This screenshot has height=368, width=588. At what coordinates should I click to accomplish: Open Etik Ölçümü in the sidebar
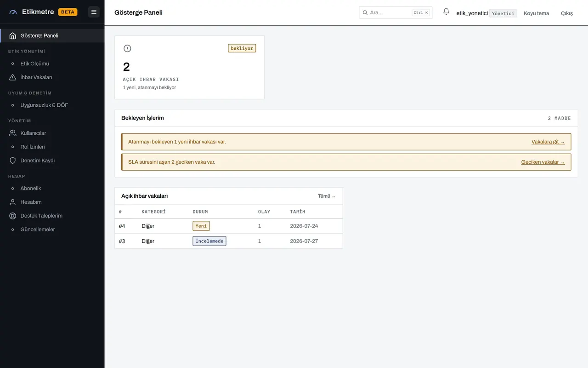(x=52, y=63)
